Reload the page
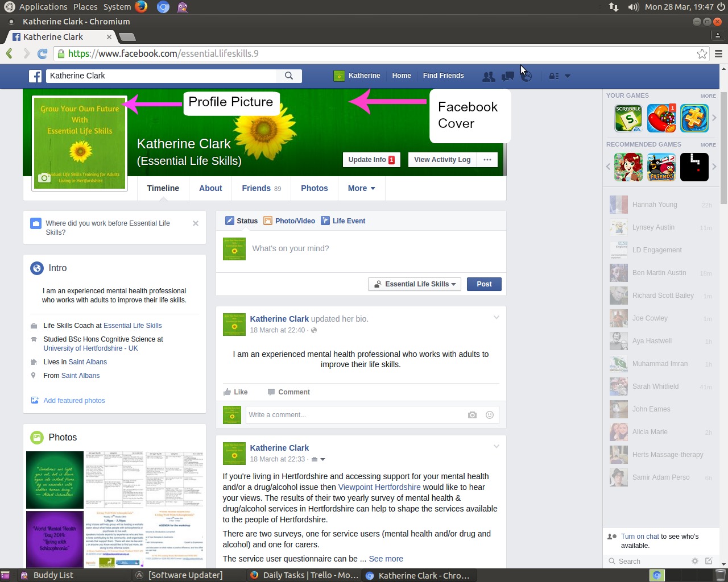The height and width of the screenshot is (582, 728). [42, 53]
